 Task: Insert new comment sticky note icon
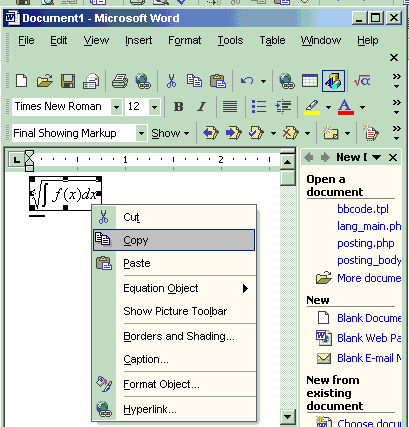point(330,133)
